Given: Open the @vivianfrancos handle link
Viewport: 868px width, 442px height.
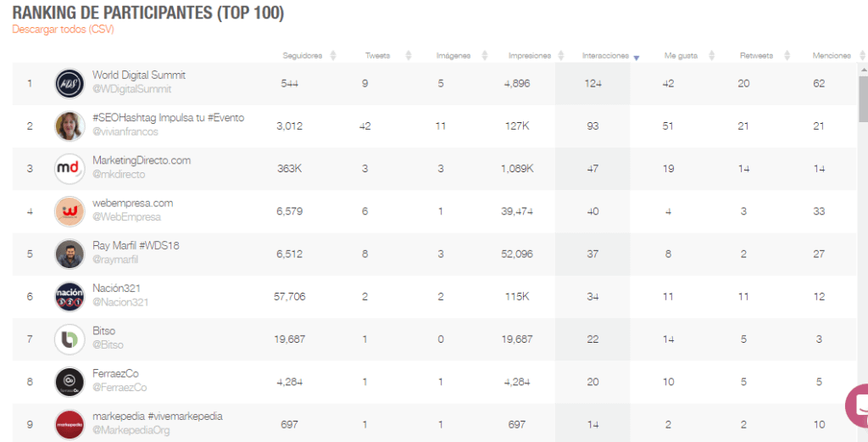Looking at the screenshot, I should (125, 131).
